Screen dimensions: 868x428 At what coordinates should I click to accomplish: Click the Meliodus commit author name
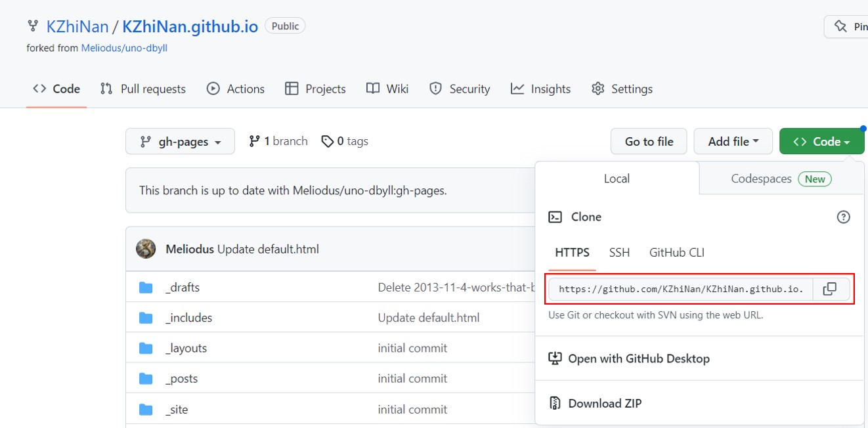(x=190, y=249)
